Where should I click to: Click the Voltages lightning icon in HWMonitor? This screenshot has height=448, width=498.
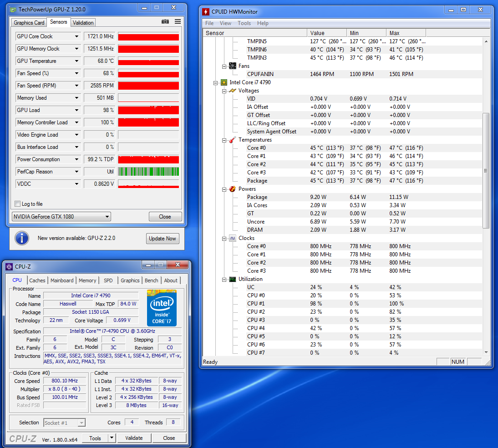tap(233, 91)
